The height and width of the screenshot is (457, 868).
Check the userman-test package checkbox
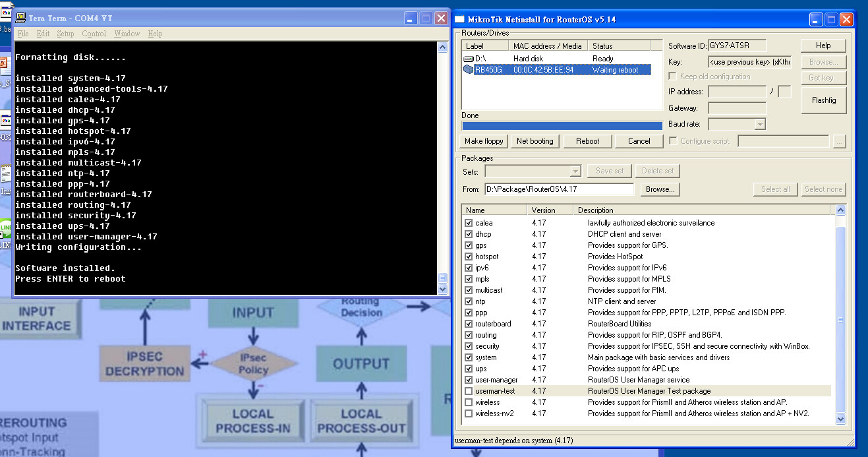tap(469, 391)
